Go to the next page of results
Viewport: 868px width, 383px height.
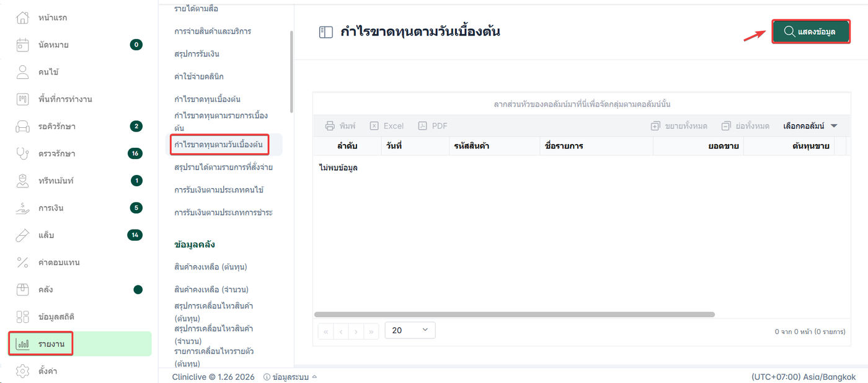pos(356,331)
